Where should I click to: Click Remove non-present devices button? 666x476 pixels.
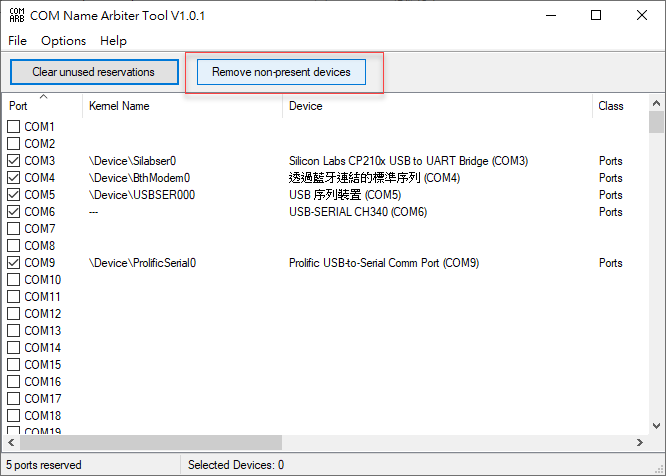(281, 72)
